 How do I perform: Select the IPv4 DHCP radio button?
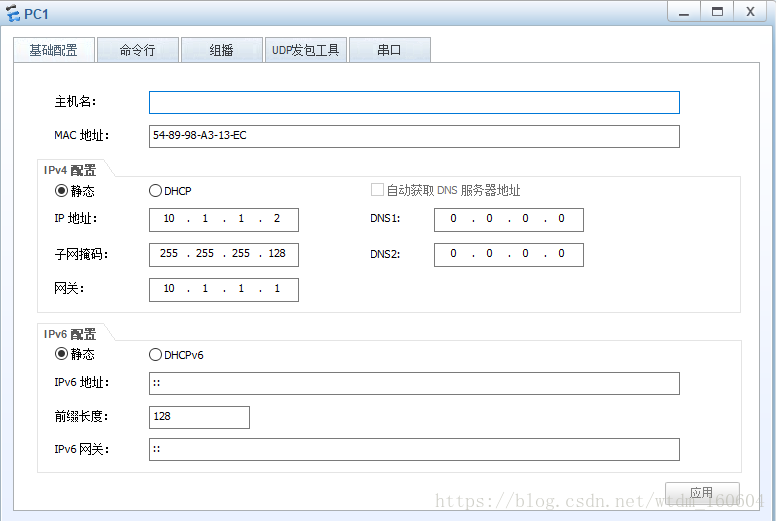point(155,190)
